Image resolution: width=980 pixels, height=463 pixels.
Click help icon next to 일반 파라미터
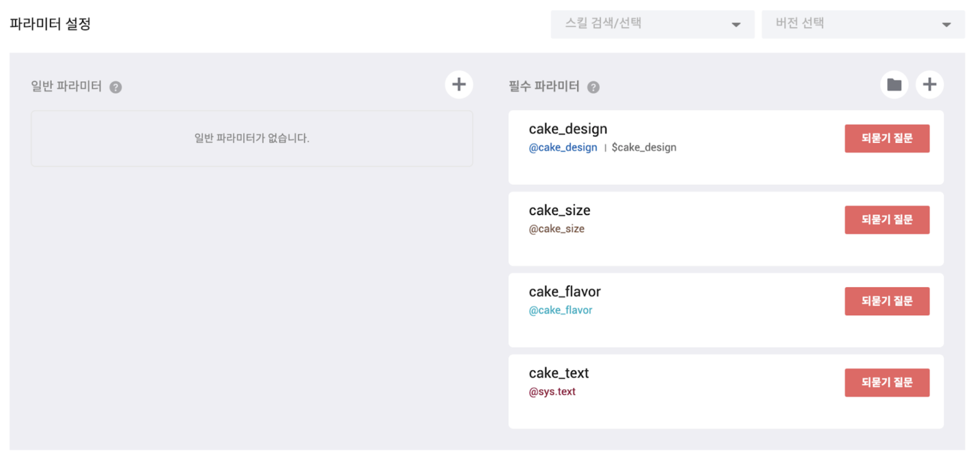click(x=116, y=87)
